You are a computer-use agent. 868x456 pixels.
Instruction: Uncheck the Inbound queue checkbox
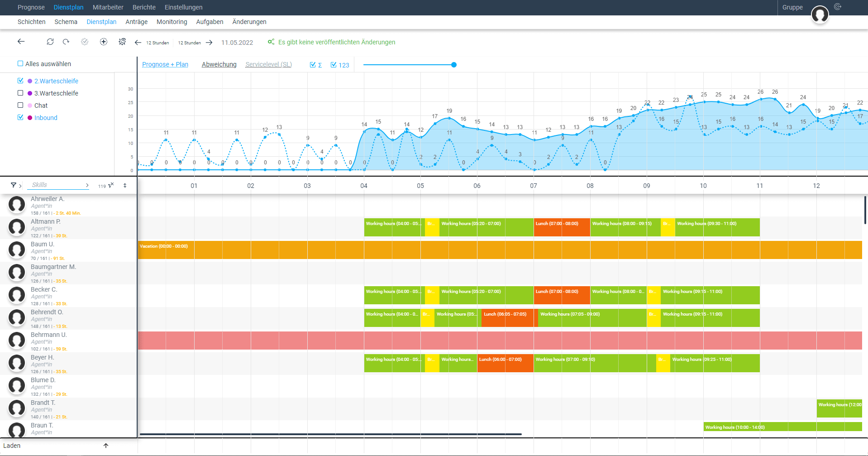[x=20, y=117]
